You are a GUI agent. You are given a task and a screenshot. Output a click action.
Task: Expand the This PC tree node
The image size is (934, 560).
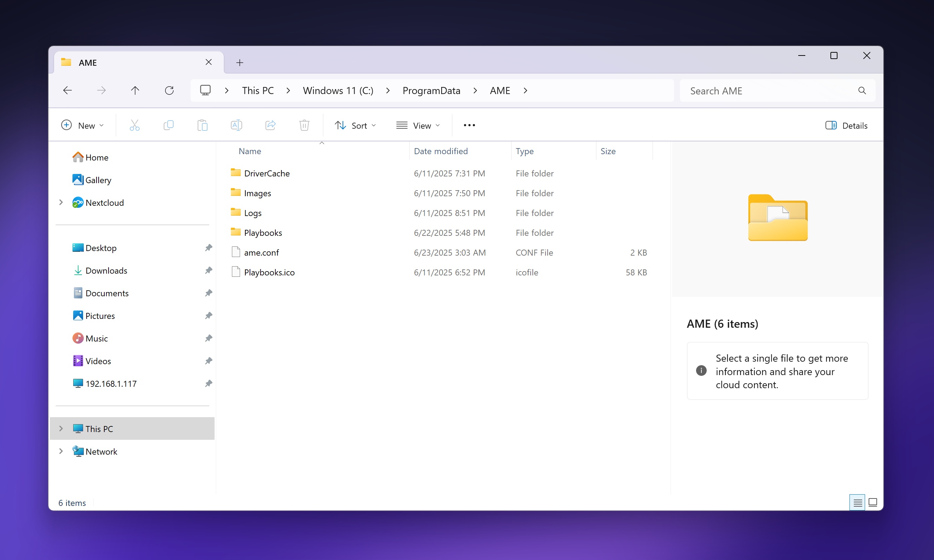coord(61,429)
